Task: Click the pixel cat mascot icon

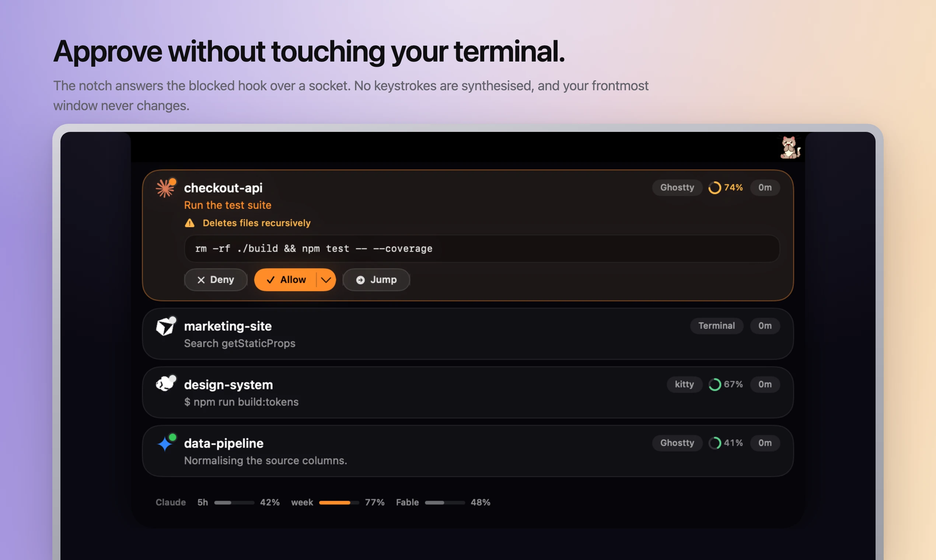Action: [x=790, y=147]
